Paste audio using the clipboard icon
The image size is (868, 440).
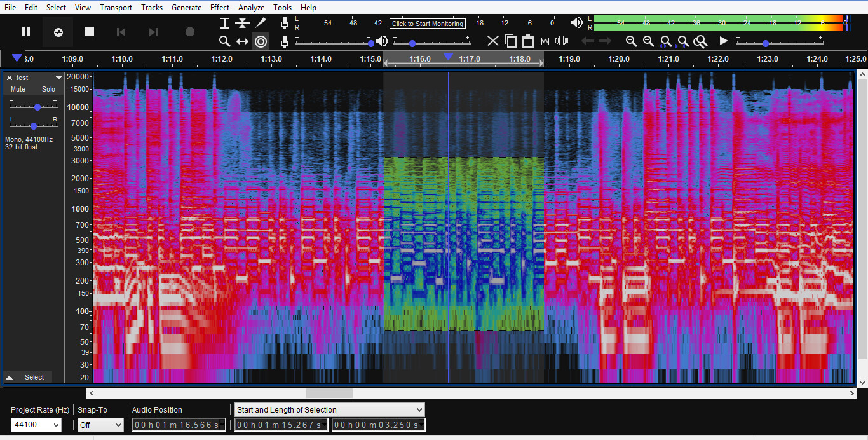[x=527, y=41]
